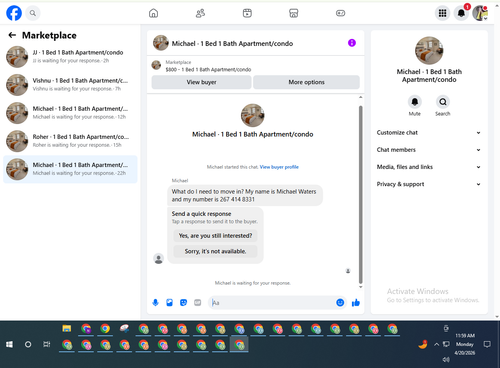Search in conversation from right panel

coord(443,102)
